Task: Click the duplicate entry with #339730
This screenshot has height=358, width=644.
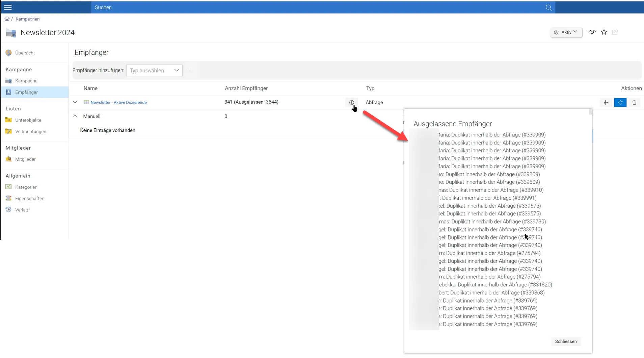Action: coord(492,222)
